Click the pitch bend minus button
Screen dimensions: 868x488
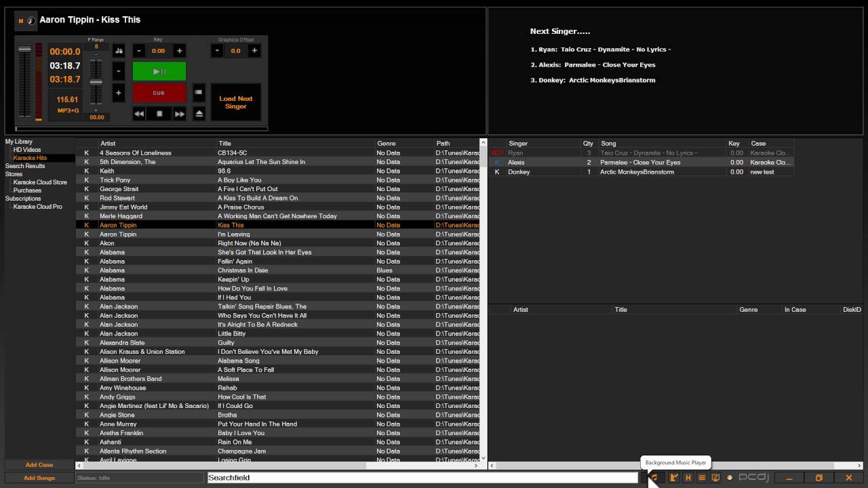tap(119, 71)
